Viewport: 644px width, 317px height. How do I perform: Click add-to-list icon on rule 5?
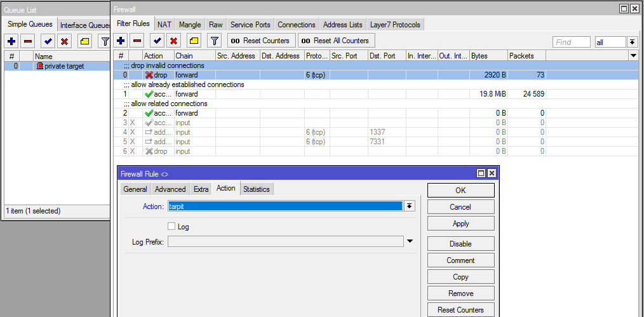click(x=149, y=142)
